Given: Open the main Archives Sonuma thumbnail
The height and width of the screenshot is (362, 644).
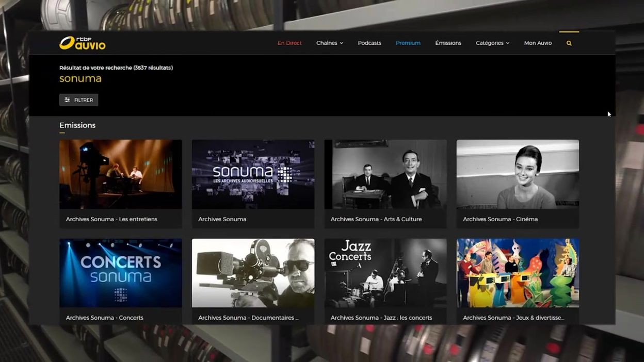Looking at the screenshot, I should [253, 174].
